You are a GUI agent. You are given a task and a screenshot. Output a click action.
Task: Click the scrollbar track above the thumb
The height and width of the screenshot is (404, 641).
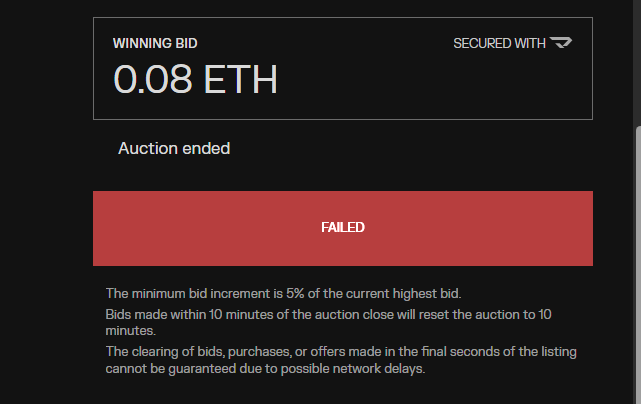pos(638,61)
